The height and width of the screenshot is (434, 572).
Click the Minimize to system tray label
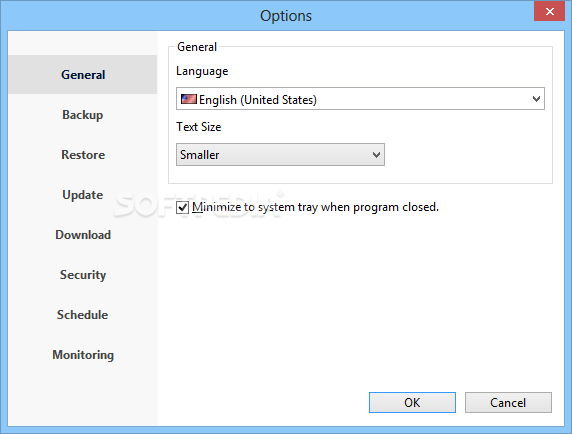[316, 207]
